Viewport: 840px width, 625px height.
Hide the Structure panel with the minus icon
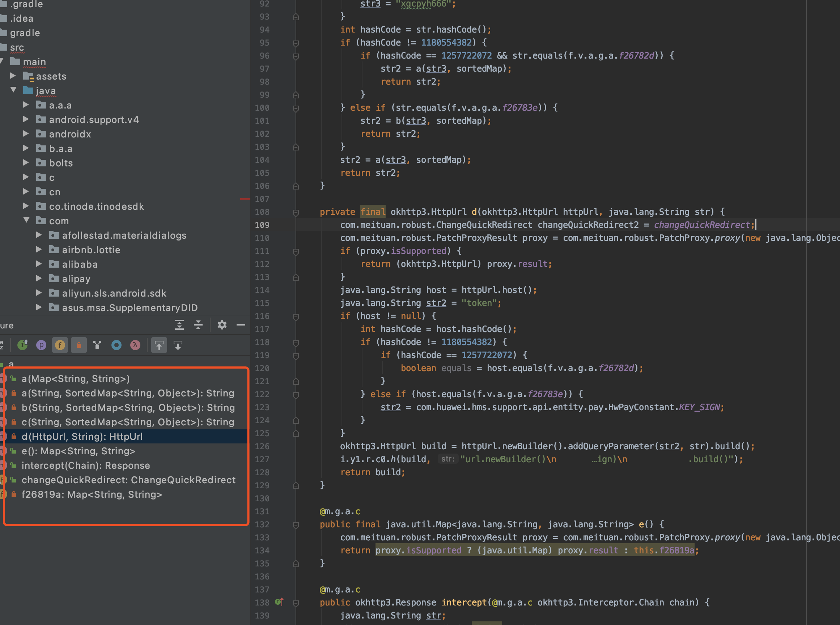click(x=241, y=325)
